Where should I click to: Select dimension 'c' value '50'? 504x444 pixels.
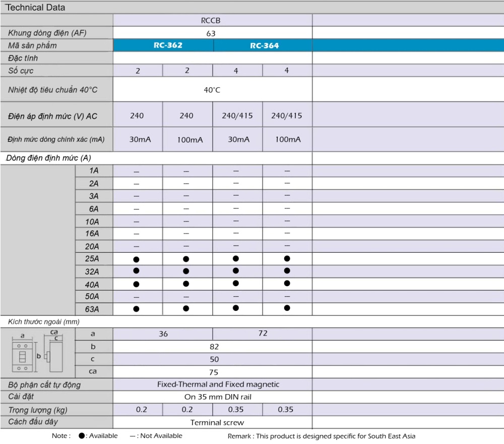[214, 359]
